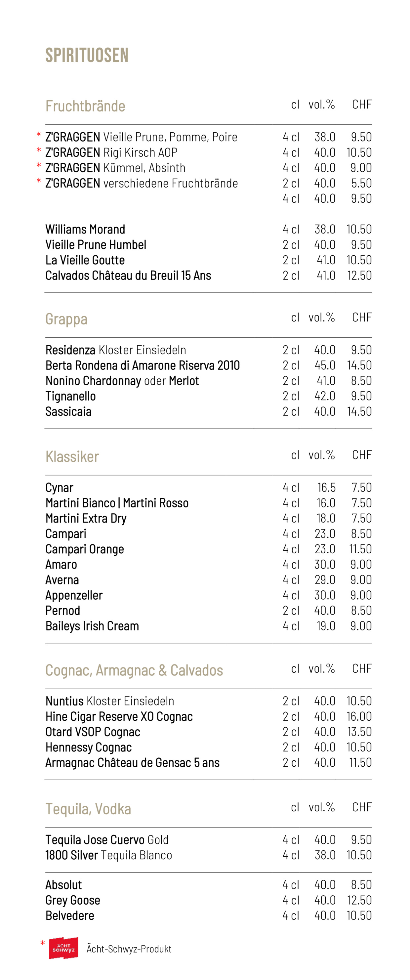Click the Baileys Irish Cream item

click(92, 626)
